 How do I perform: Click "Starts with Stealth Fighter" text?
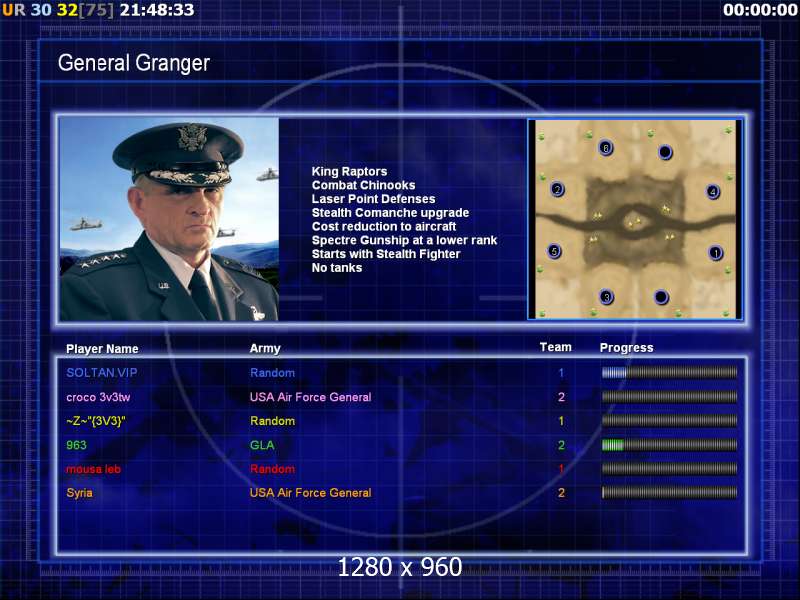click(386, 254)
